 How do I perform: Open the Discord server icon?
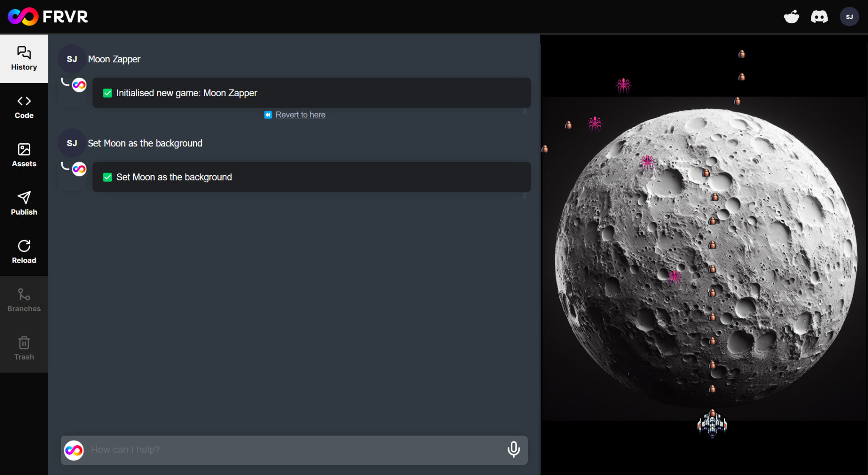pos(819,17)
